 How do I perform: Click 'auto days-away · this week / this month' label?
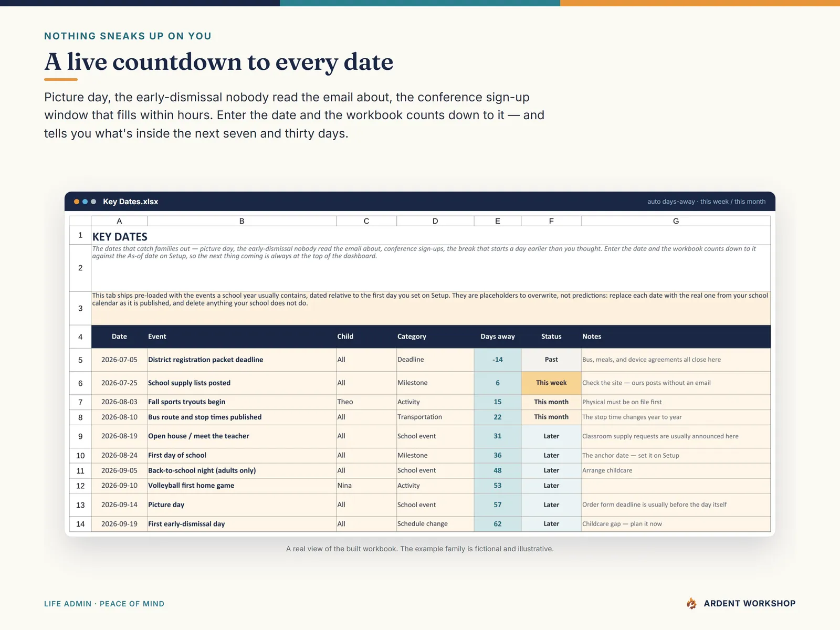[x=706, y=202]
